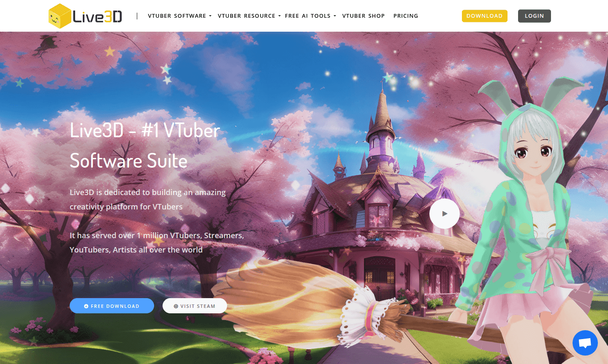Click the yellow DOWNLOAD button in header

484,16
